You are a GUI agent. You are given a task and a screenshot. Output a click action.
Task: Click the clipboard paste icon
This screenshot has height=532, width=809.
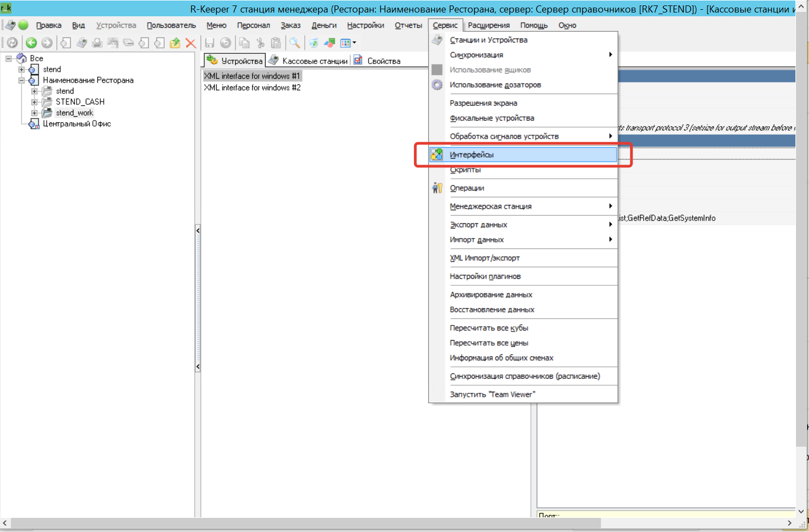tap(276, 43)
